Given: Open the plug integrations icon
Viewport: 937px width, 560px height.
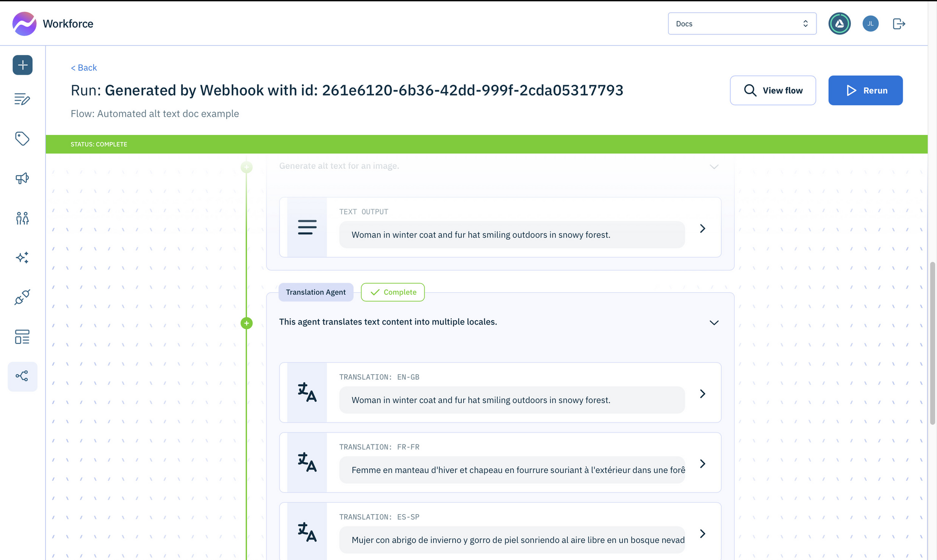Looking at the screenshot, I should pos(22,297).
